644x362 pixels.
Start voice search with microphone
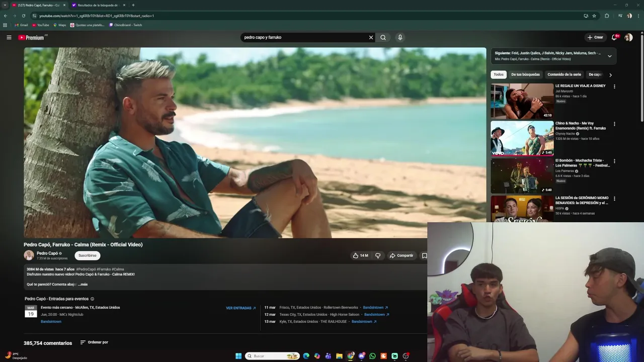tap(400, 37)
